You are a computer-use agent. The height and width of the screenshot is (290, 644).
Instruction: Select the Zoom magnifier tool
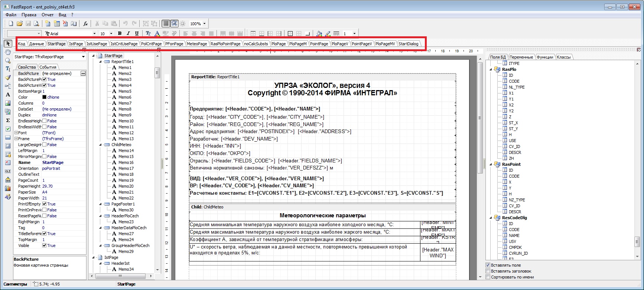[8, 60]
